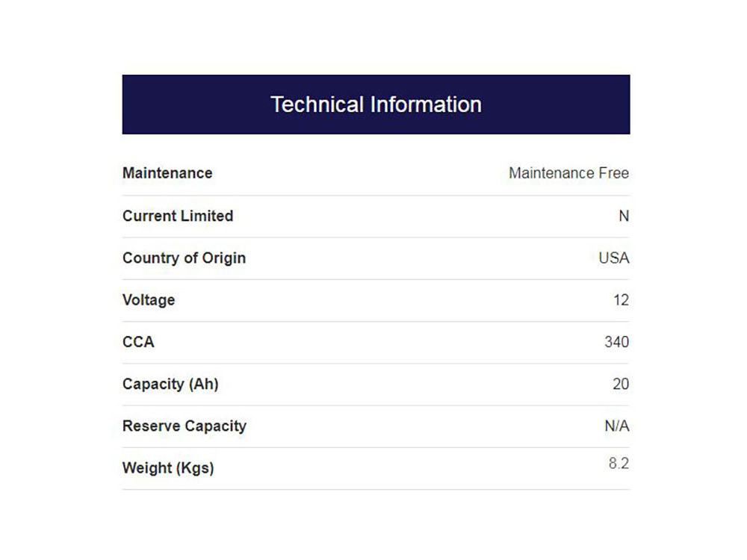Click the Current Limited value N
Viewport: 747px width, 560px height.
624,216
